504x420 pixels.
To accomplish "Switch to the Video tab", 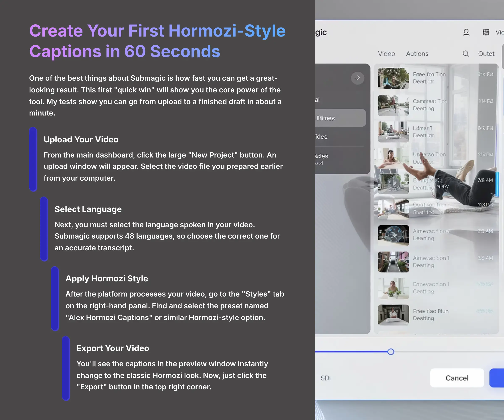I will pos(386,54).
